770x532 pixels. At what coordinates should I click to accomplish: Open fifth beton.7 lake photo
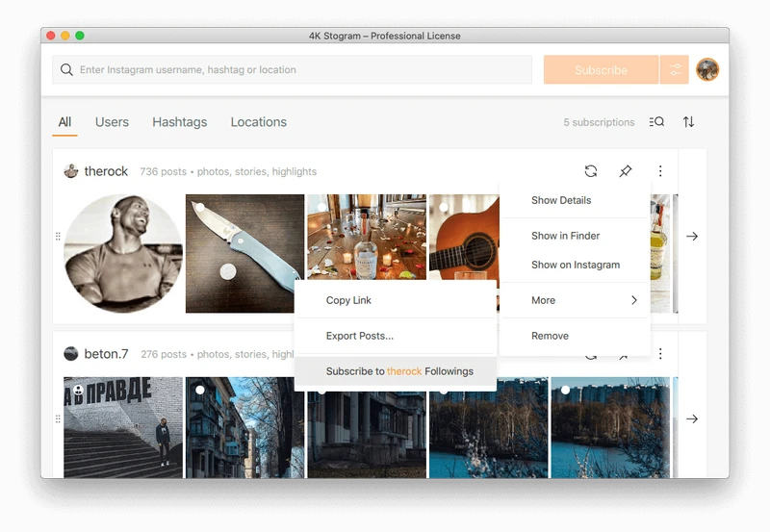pyautogui.click(x=610, y=427)
